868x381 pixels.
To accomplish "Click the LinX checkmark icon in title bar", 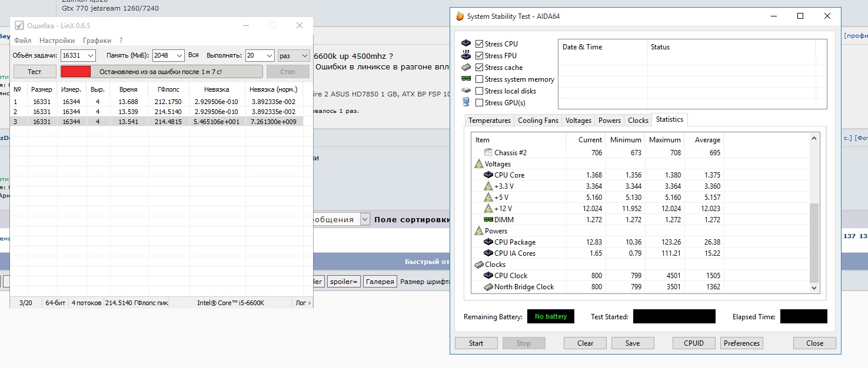I will pyautogui.click(x=19, y=25).
